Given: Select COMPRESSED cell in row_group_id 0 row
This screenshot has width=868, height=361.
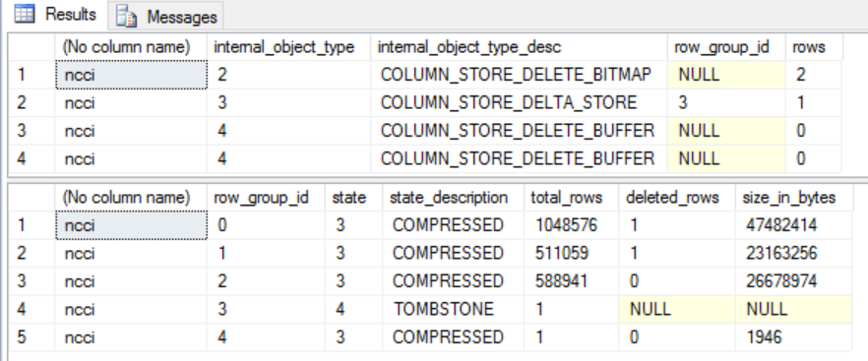Looking at the screenshot, I should click(454, 225).
